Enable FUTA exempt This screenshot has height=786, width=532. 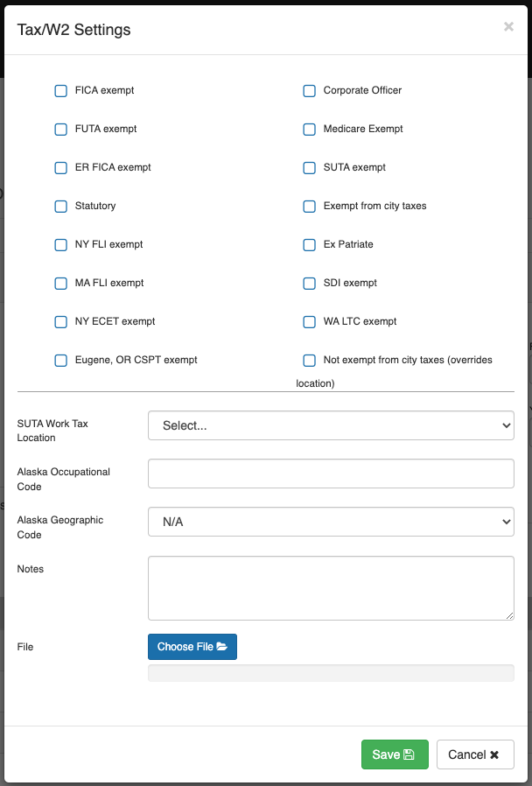click(60, 130)
